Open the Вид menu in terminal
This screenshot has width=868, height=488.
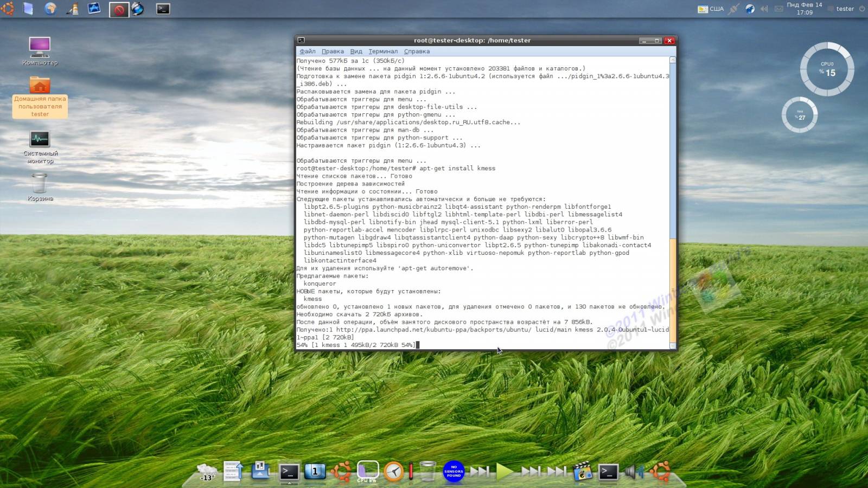pos(356,52)
